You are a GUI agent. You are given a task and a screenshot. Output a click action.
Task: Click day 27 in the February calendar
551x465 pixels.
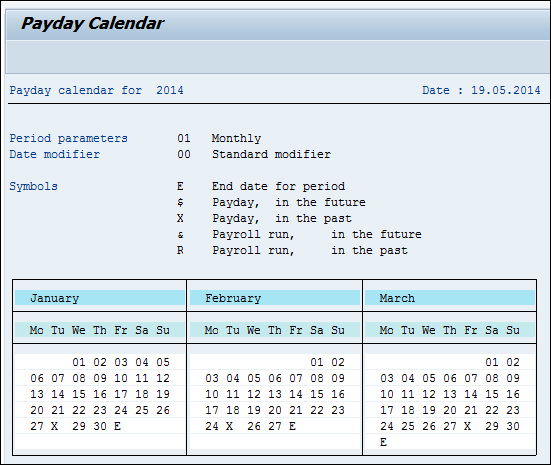click(275, 426)
